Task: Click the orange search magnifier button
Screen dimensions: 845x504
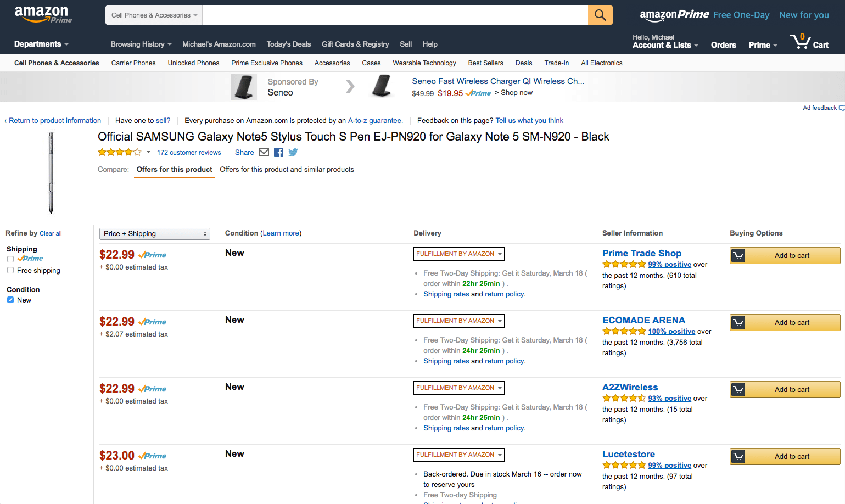Action: (x=600, y=15)
